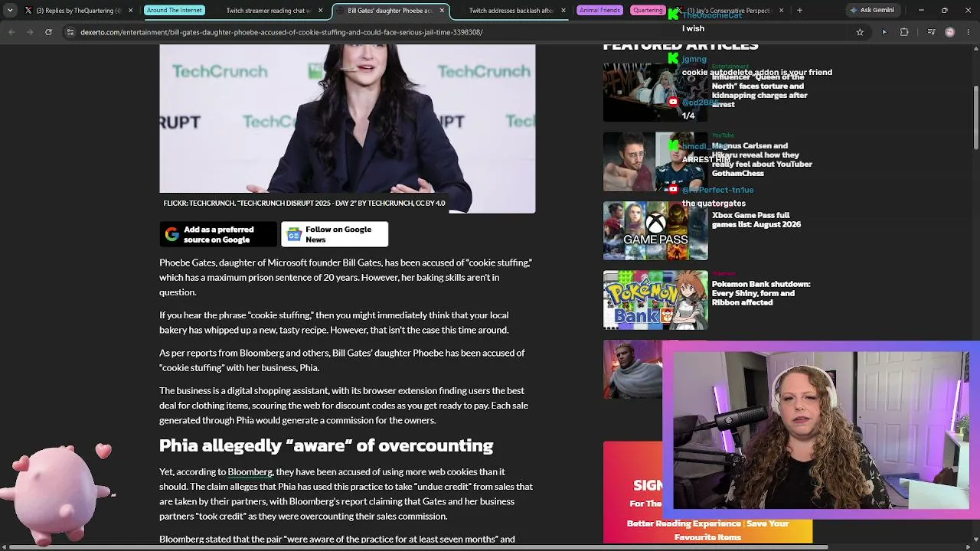This screenshot has height=551, width=980.
Task: Close the Bill Gates' daughter Phoebe tab
Action: [x=442, y=11]
